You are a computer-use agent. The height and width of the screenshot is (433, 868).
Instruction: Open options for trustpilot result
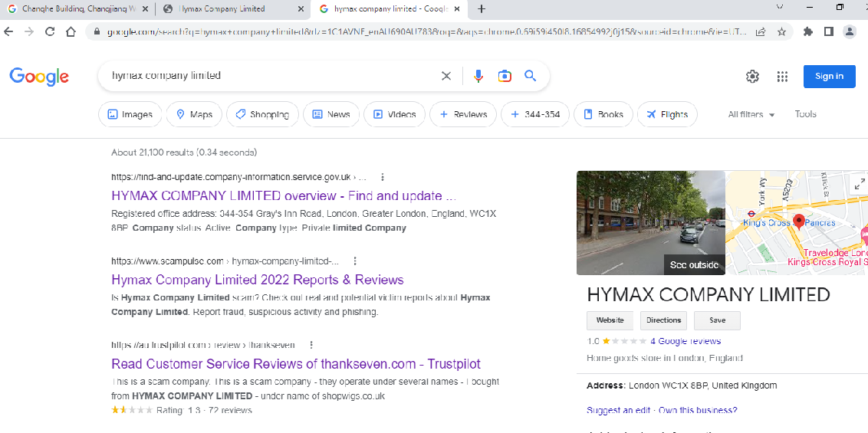[x=311, y=345]
